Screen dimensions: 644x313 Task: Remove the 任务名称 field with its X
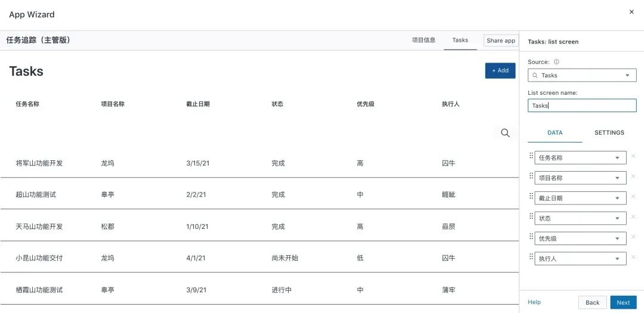coord(633,156)
